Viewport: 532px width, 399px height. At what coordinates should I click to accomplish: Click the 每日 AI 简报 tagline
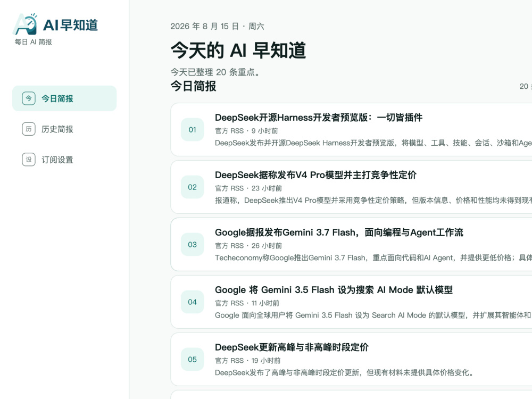[x=33, y=41]
